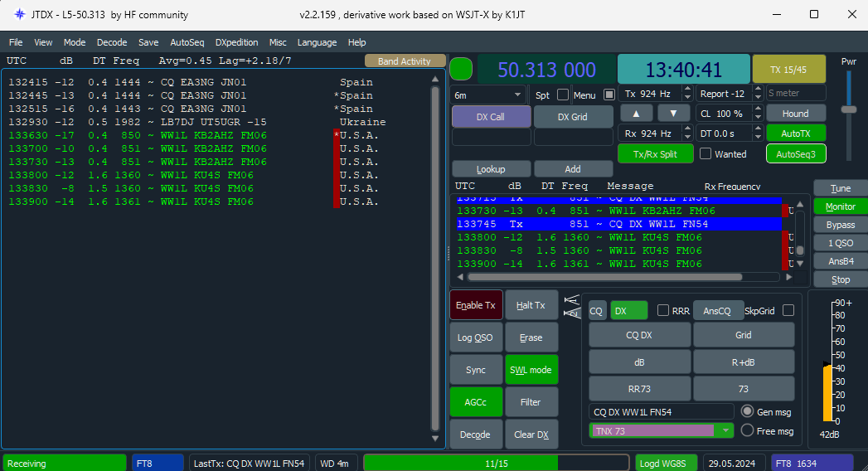Click the double arrow swap icon
The image size is (868, 471).
[572, 306]
